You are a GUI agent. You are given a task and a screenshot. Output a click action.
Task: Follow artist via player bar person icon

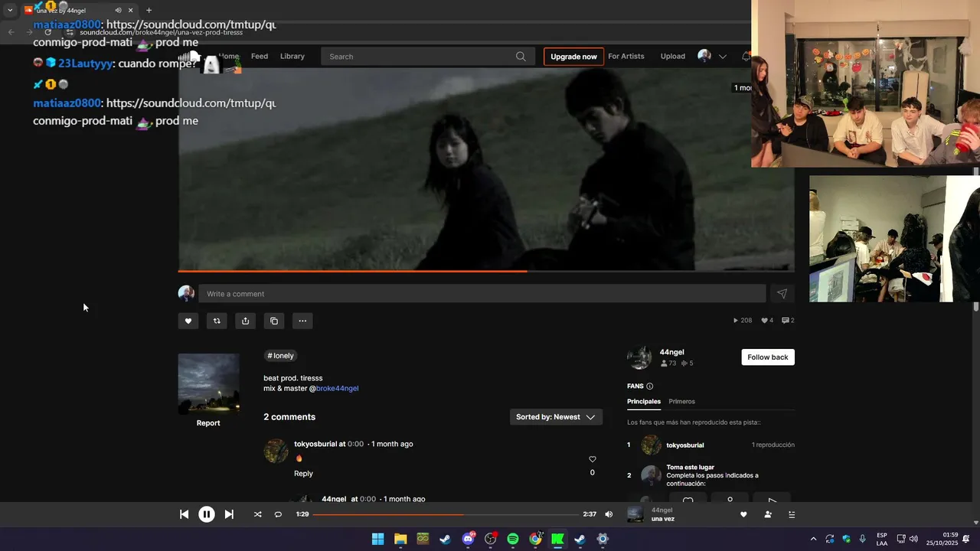coord(768,514)
